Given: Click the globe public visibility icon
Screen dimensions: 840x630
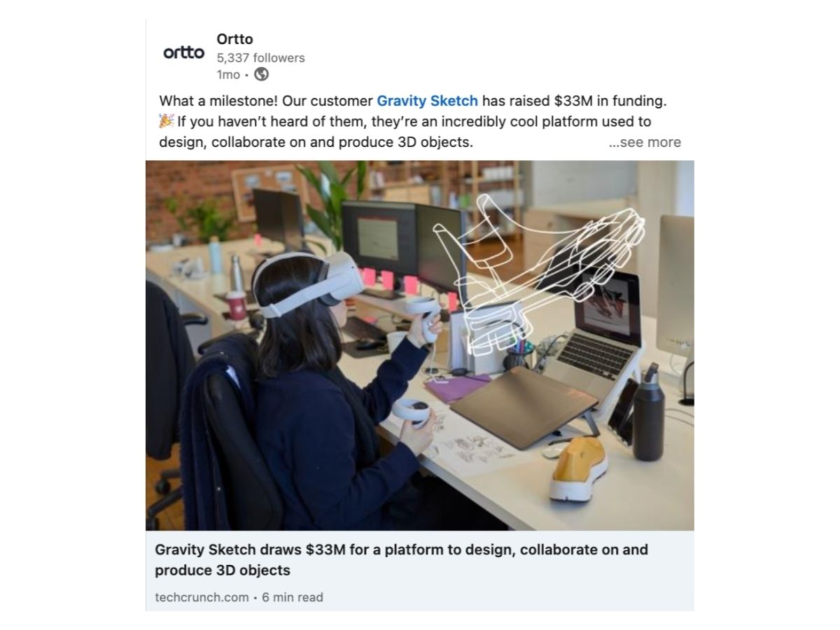Looking at the screenshot, I should pyautogui.click(x=261, y=74).
